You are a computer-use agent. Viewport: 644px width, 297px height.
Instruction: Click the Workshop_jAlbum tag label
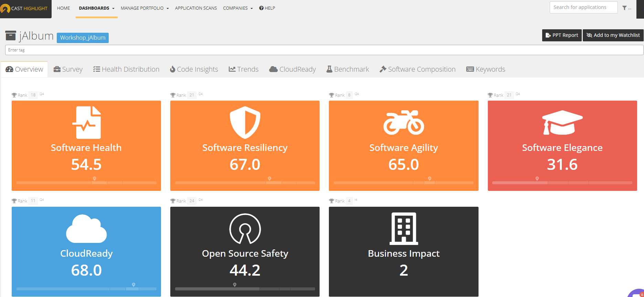click(x=83, y=38)
